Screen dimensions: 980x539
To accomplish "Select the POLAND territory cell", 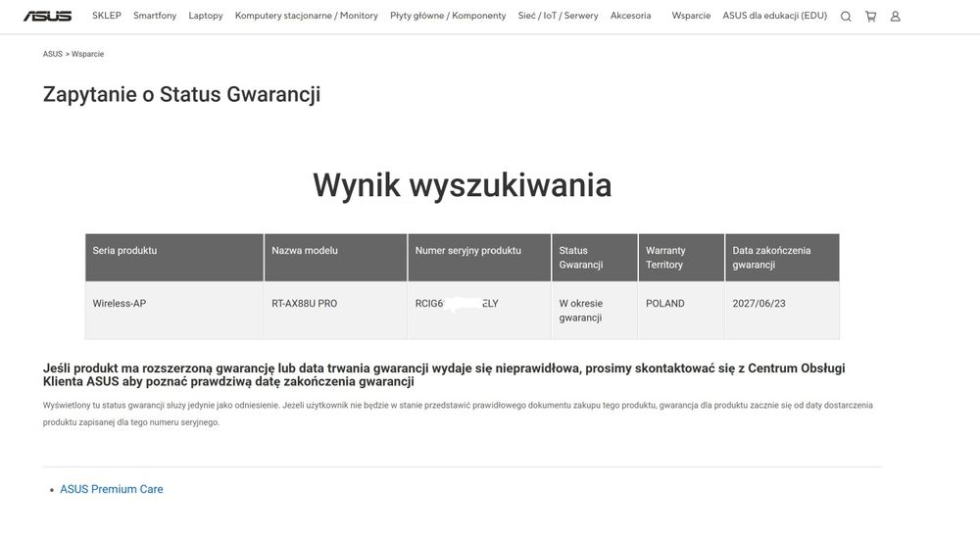I will pos(681,310).
